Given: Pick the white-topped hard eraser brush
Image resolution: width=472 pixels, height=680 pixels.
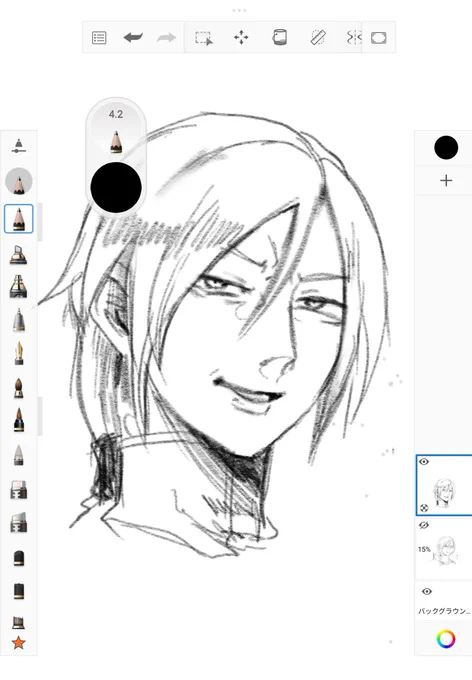Looking at the screenshot, I should point(18,490).
